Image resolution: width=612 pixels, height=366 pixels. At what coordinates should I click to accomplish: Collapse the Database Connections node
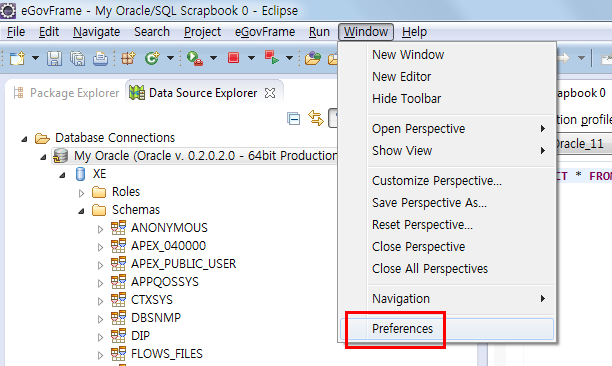point(25,139)
